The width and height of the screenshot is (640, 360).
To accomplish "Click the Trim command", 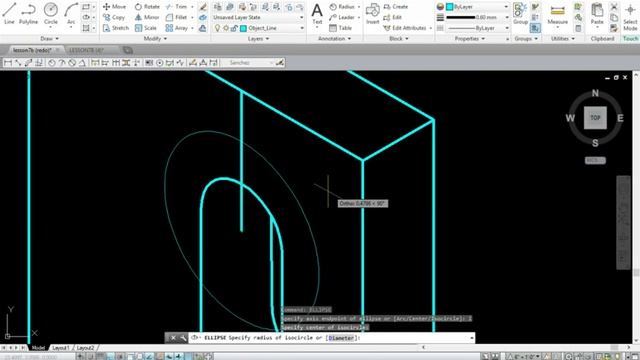I will click(176, 7).
